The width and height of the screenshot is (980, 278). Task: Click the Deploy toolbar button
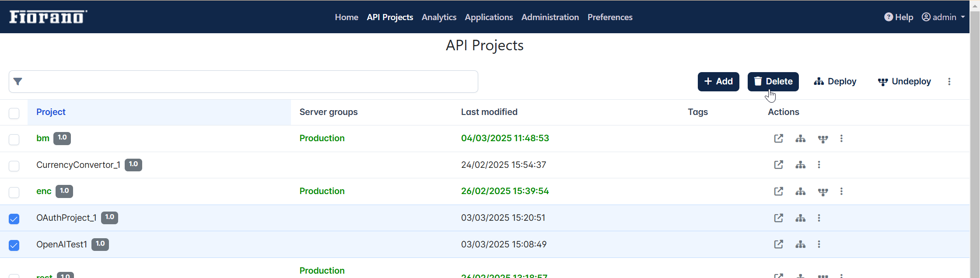pos(835,82)
